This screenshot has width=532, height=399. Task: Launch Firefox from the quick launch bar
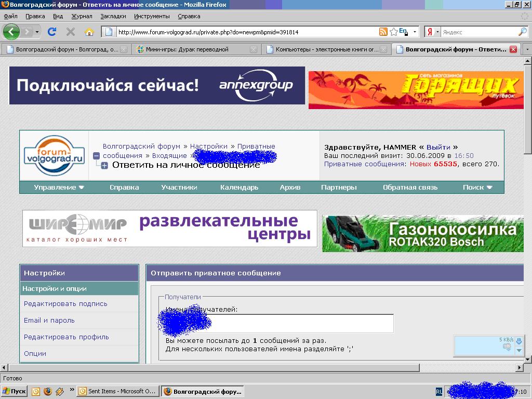tap(48, 391)
